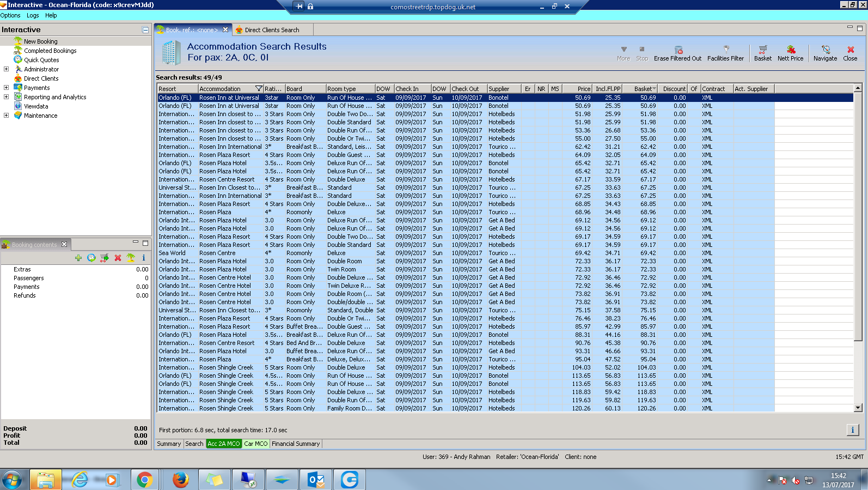Open the Financial Summary tab
This screenshot has width=868, height=490.
pyautogui.click(x=296, y=444)
